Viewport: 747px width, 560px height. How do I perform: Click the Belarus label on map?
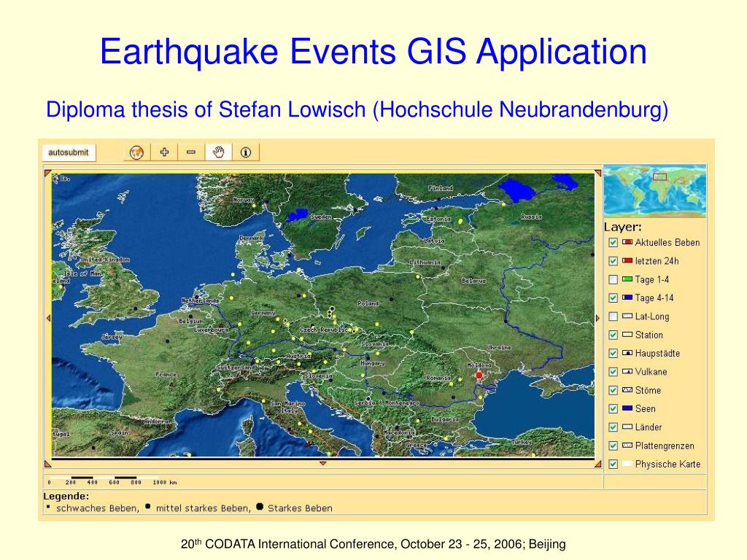(473, 281)
